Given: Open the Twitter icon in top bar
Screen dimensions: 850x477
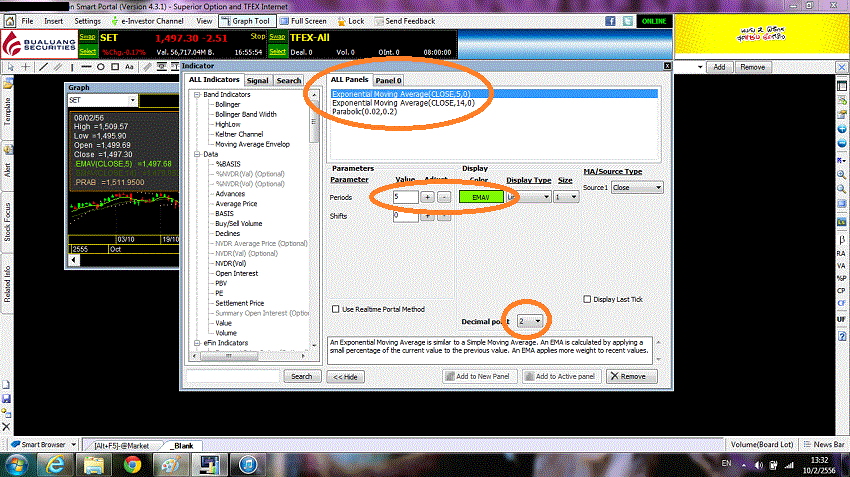Looking at the screenshot, I should pyautogui.click(x=628, y=21).
